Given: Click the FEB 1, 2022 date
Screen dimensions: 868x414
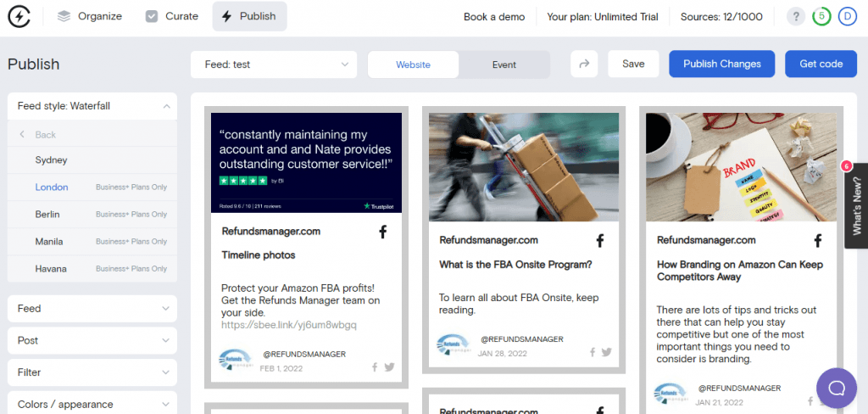Looking at the screenshot, I should click(x=282, y=368).
